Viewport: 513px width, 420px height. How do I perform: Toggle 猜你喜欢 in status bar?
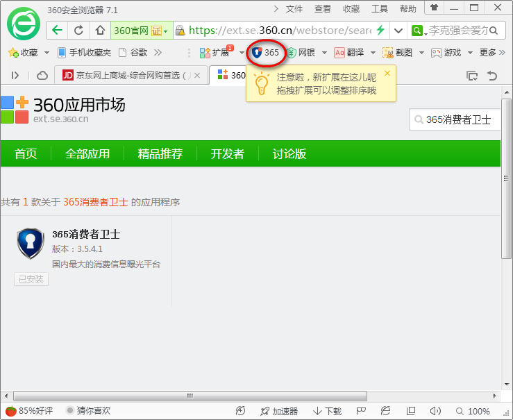pyautogui.click(x=88, y=410)
